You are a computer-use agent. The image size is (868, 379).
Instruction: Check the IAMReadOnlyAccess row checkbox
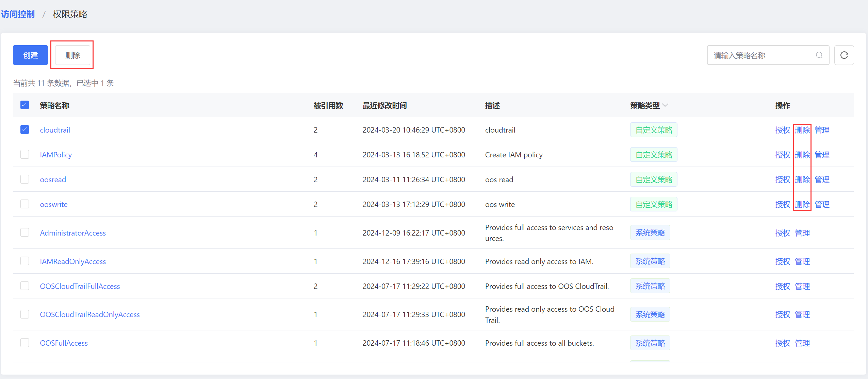[24, 261]
